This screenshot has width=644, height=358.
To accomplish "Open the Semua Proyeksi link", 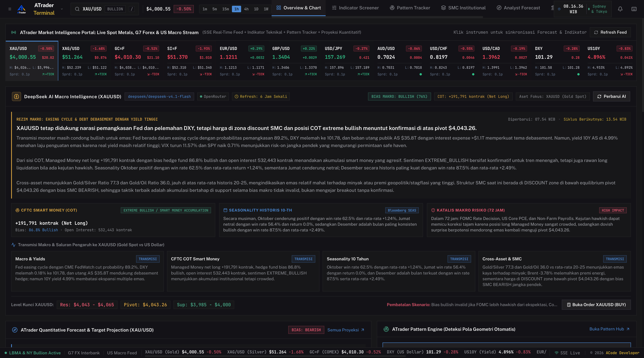I will [x=346, y=330].
